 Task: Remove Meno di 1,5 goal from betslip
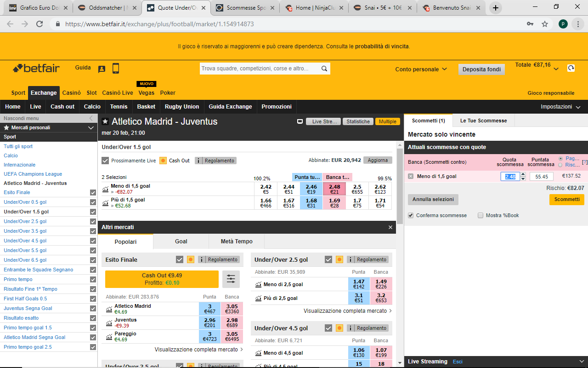[x=411, y=176]
